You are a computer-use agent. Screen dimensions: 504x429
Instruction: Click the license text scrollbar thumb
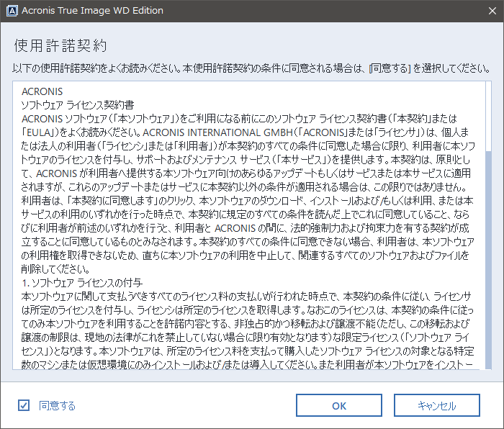[488, 260]
